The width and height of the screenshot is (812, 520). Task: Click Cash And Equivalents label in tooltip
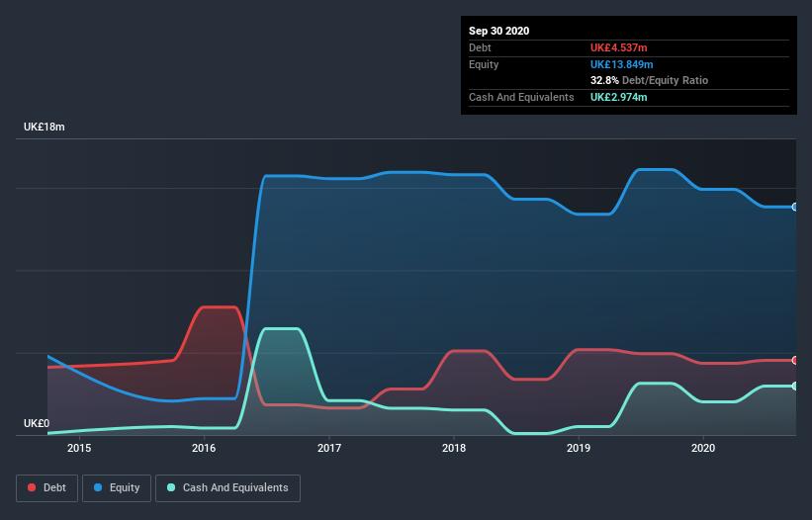coord(521,97)
